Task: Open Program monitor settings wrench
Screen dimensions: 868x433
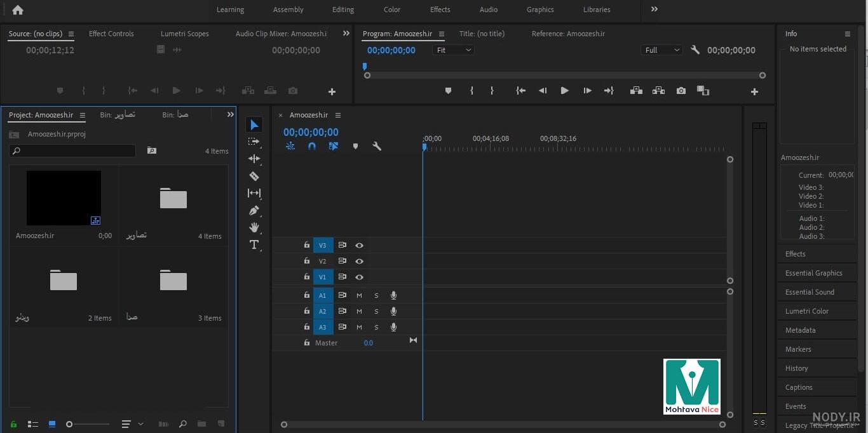Action: click(695, 50)
